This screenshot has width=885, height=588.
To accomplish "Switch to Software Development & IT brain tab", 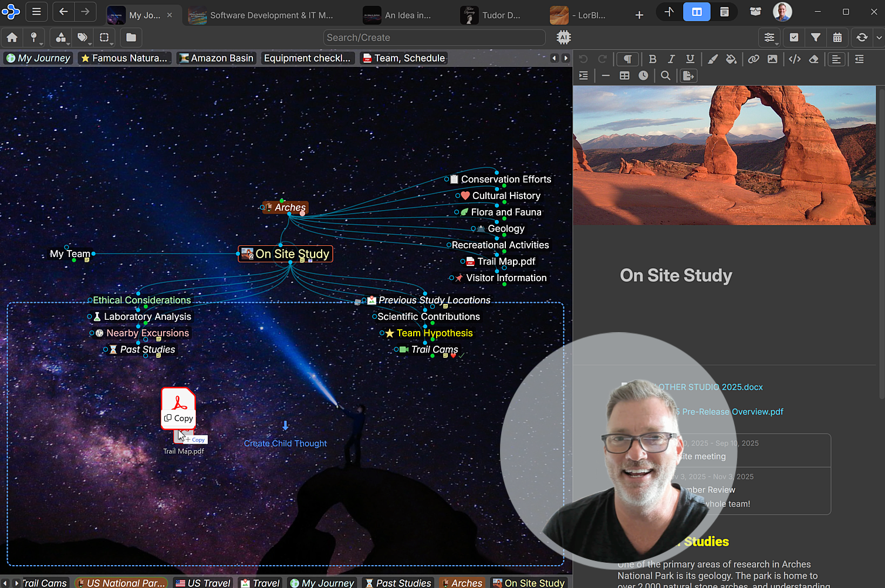I will tap(261, 15).
